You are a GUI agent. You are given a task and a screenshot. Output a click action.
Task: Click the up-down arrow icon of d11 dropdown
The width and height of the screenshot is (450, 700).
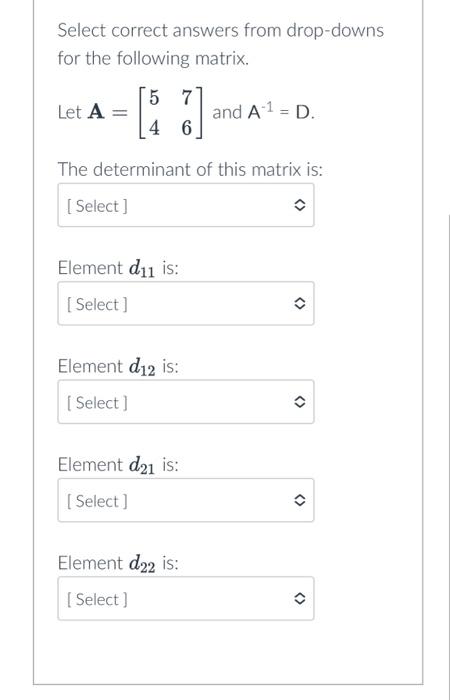[x=300, y=304]
